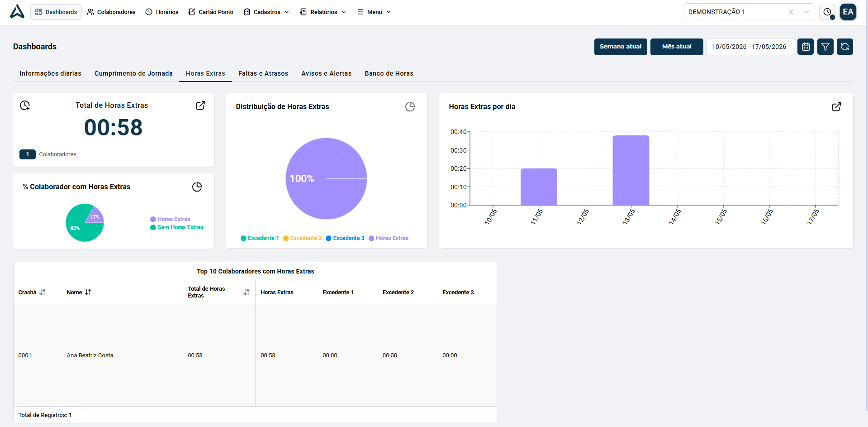868x427 pixels.
Task: Open Horários from the top navigation
Action: pos(162,12)
